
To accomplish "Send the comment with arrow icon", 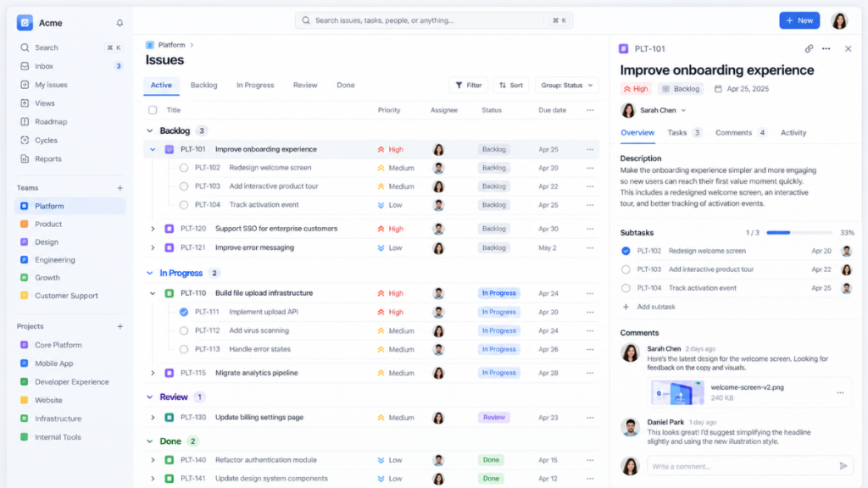I will pos(843,466).
